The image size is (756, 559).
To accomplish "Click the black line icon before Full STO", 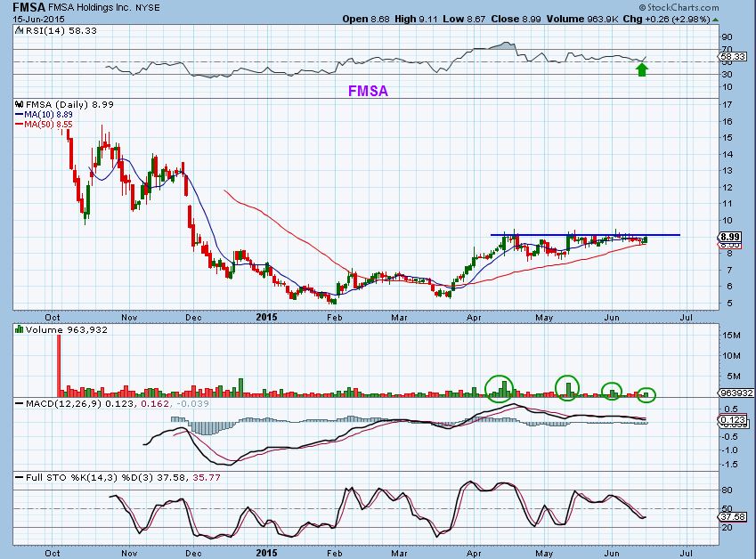I will pos(20,478).
